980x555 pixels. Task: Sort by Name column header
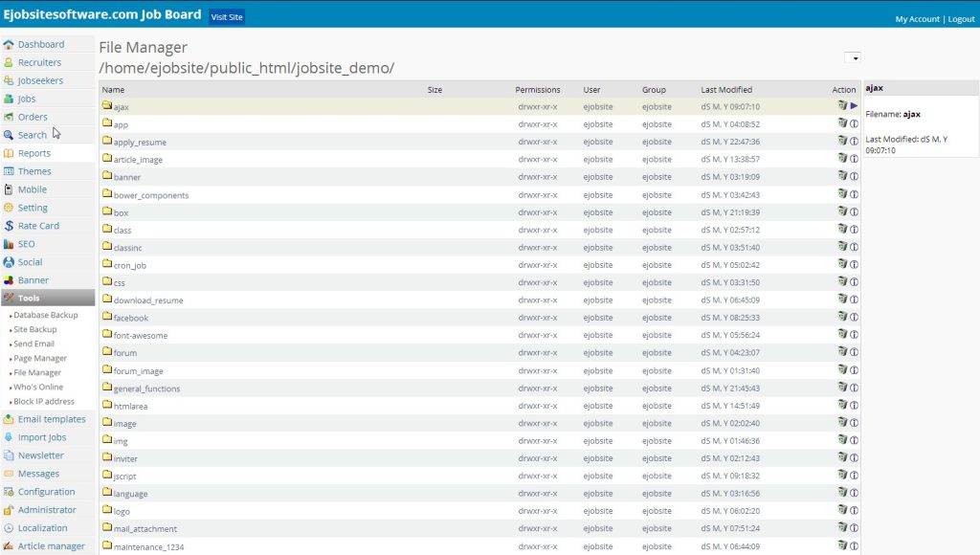click(x=113, y=89)
